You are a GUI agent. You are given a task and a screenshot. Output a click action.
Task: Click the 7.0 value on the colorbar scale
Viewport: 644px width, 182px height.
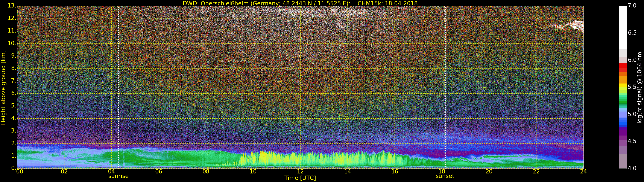[632, 6]
